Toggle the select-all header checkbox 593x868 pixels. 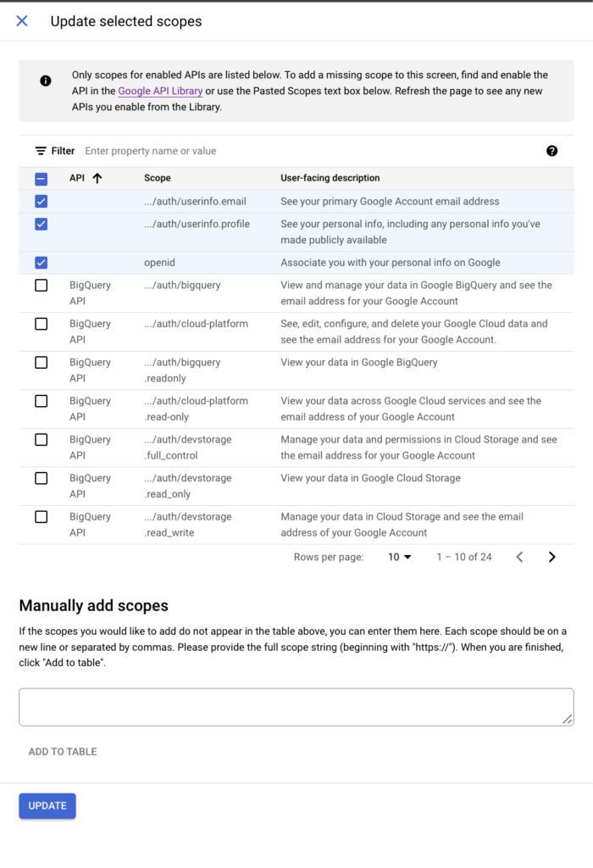tap(41, 179)
